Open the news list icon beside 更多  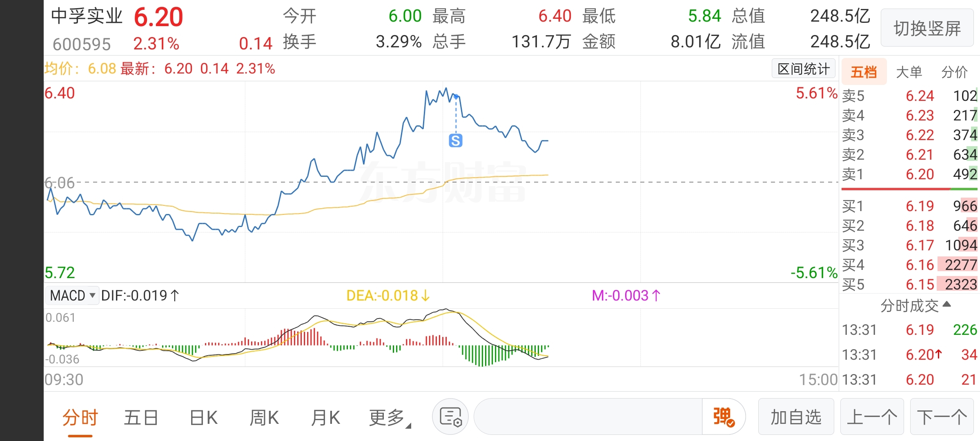pos(450,417)
